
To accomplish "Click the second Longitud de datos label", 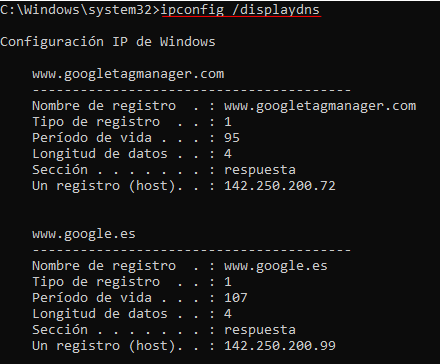I will pyautogui.click(x=100, y=314).
